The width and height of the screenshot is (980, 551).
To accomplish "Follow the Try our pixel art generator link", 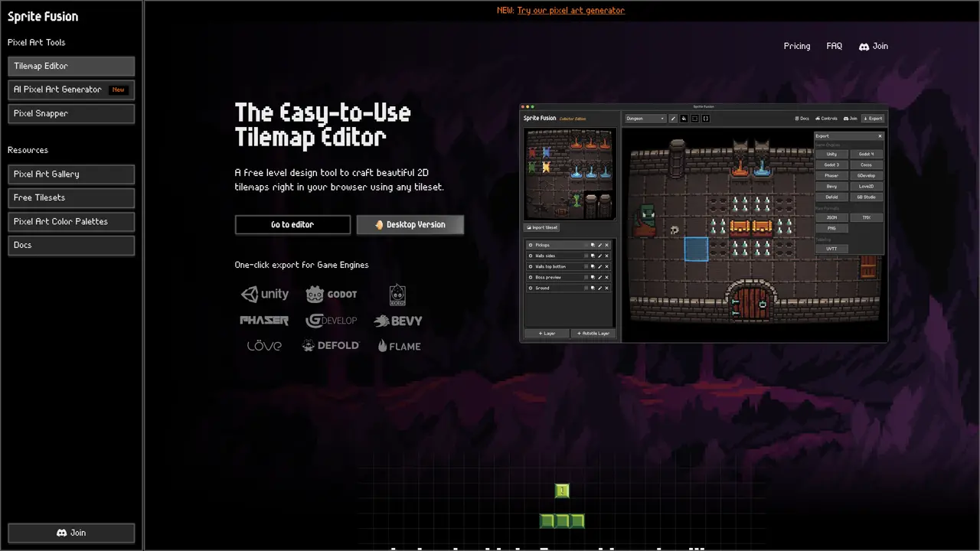I will click(x=571, y=11).
